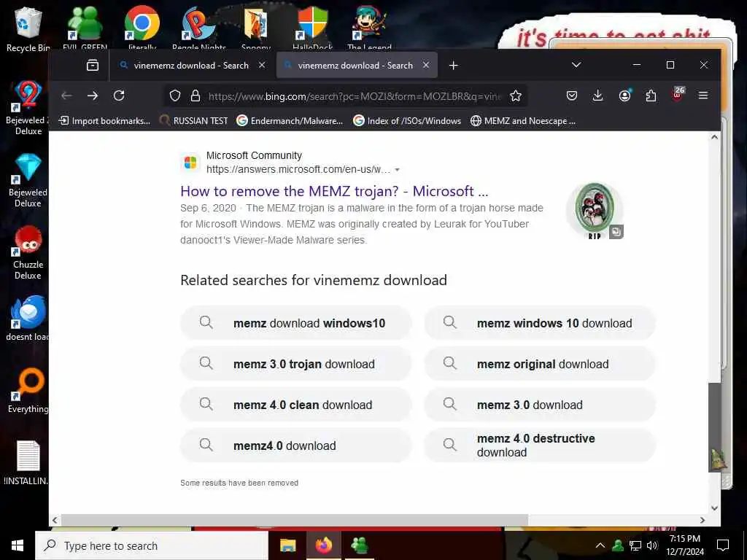Viewport: 747px width, 560px height.
Task: Click the site security padlock icon
Action: tap(196, 96)
